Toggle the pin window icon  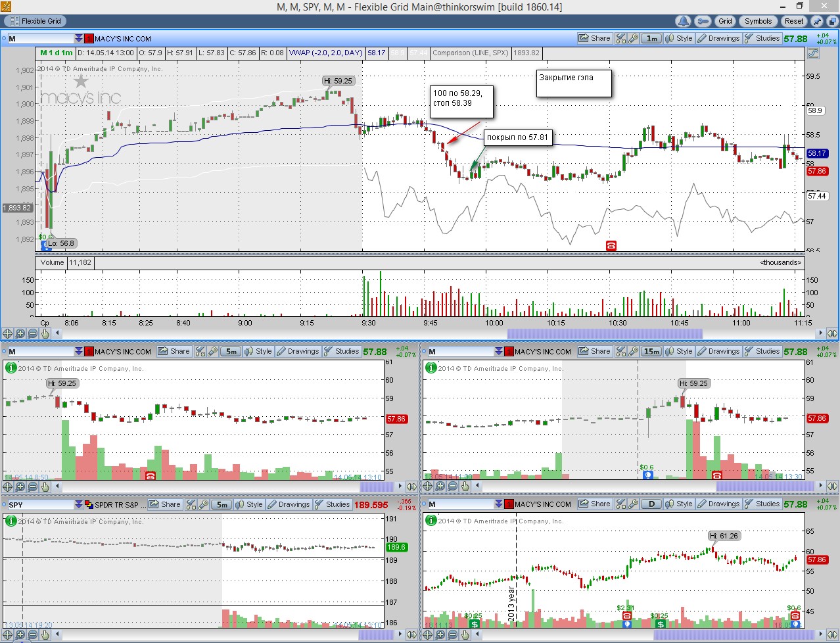click(816, 21)
